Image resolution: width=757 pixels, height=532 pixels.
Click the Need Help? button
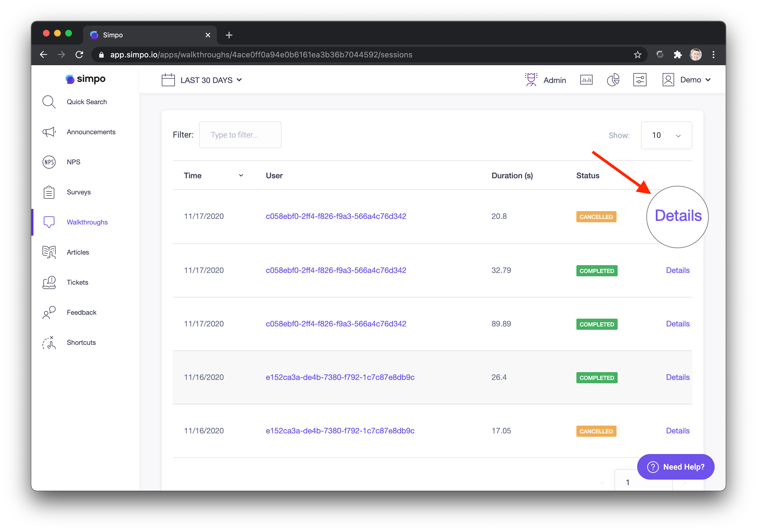676,467
